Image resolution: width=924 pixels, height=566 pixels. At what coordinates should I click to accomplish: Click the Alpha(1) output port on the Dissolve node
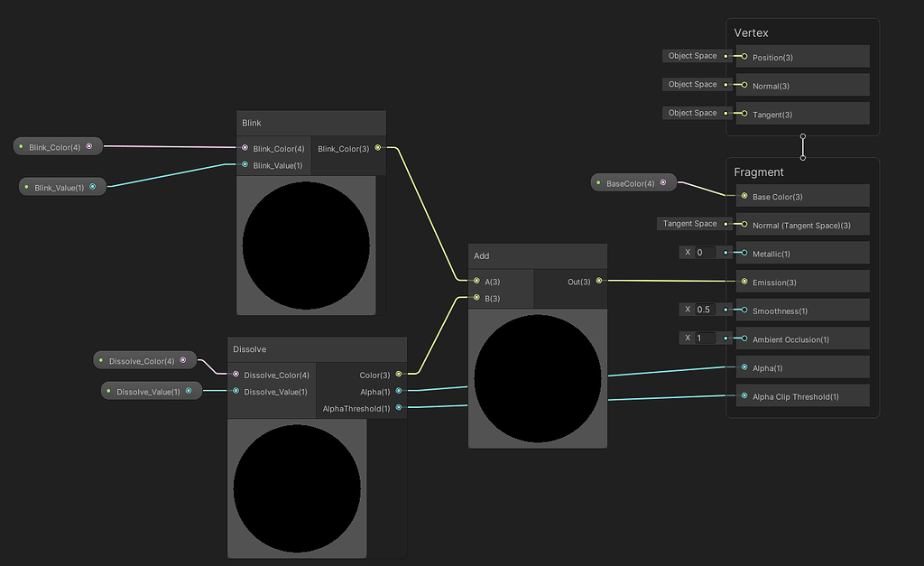(398, 392)
